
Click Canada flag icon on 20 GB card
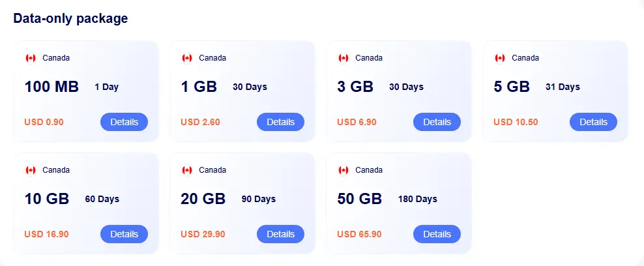[187, 170]
